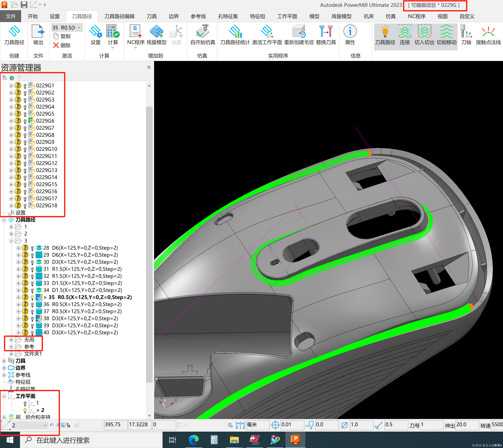Click the explorer scroll down arrow
Image resolution: width=503 pixels, height=448 pixels.
149,416
